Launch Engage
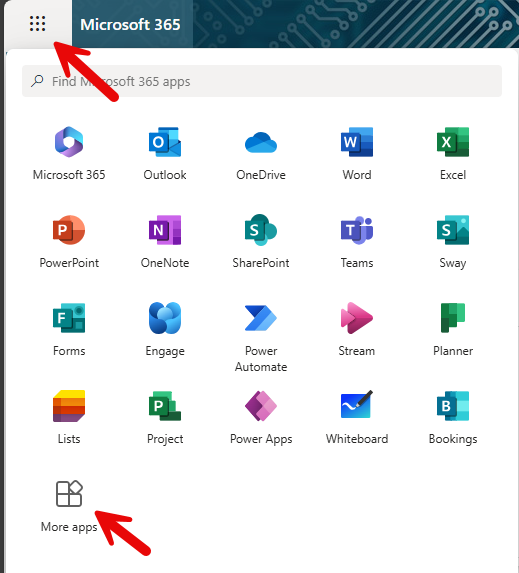Image resolution: width=519 pixels, height=573 pixels. click(165, 318)
